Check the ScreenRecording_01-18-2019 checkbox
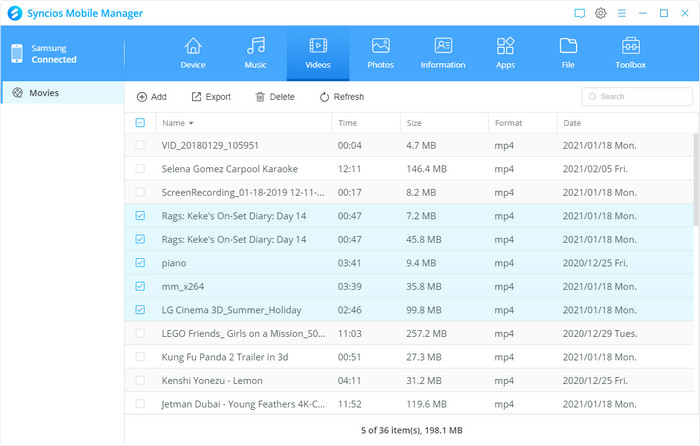Image resolution: width=700 pixels, height=446 pixels. point(140,192)
